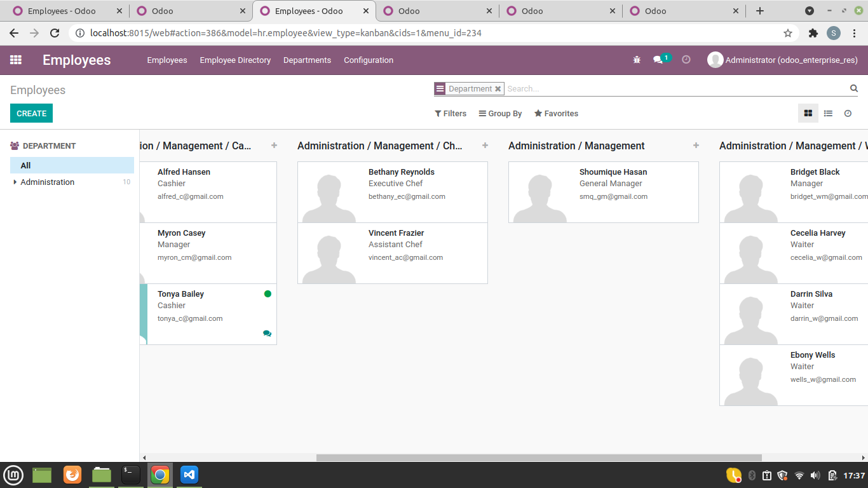Open the Filters dropdown

click(451, 113)
